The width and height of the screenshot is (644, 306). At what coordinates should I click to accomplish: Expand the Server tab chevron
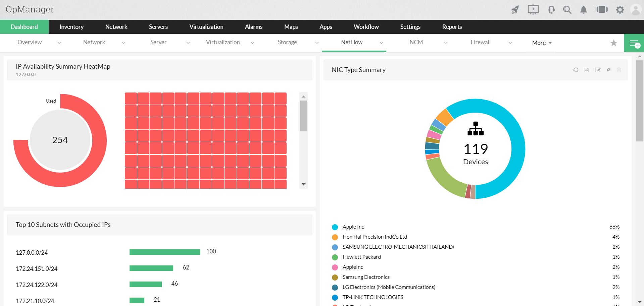pos(188,43)
